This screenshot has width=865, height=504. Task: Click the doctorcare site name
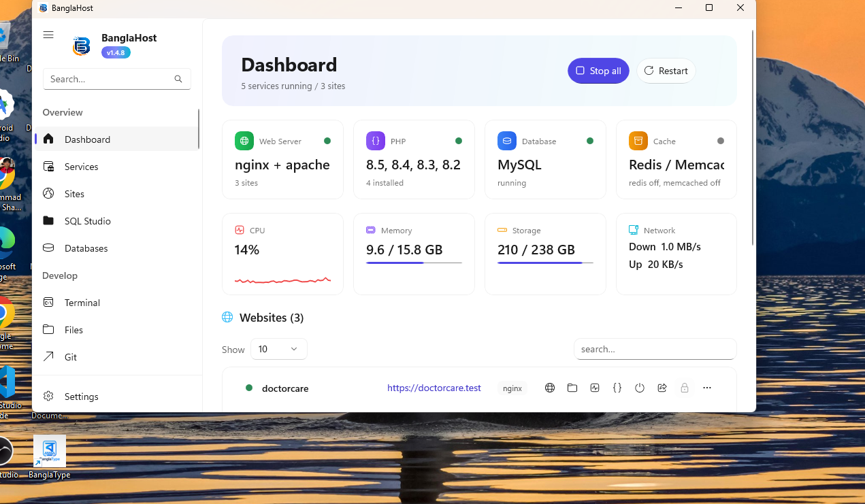(x=285, y=388)
